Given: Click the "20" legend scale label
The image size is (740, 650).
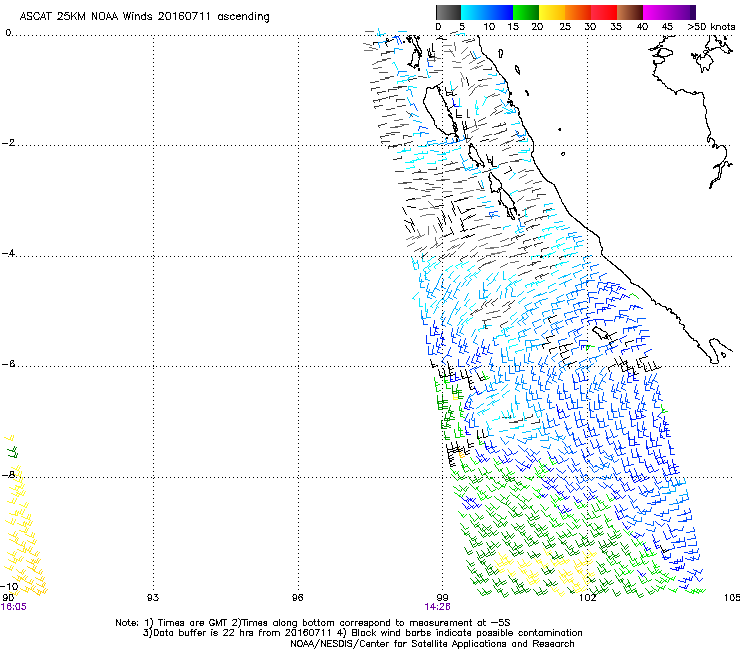Looking at the screenshot, I should pyautogui.click(x=537, y=27).
